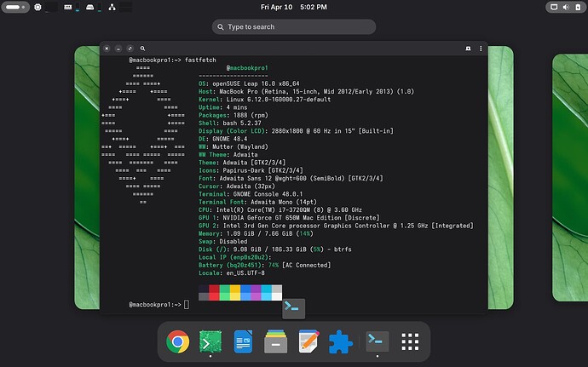
Task: Open the file drawer app in dock
Action: click(x=275, y=341)
